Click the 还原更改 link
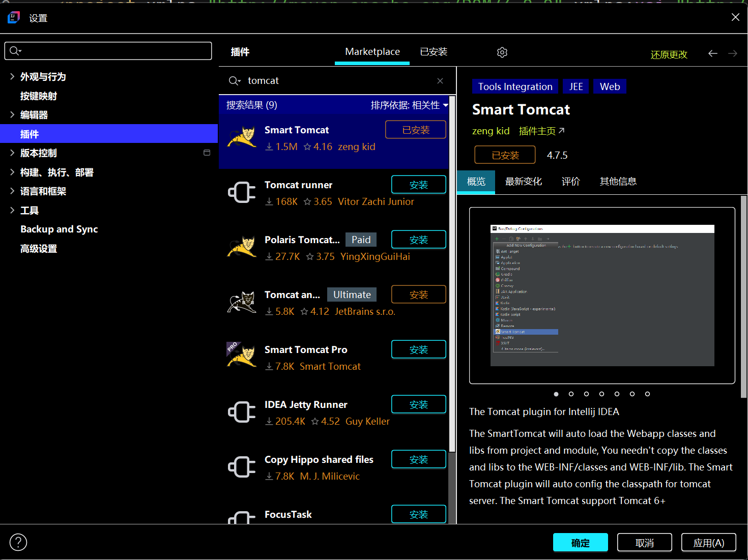 (669, 54)
